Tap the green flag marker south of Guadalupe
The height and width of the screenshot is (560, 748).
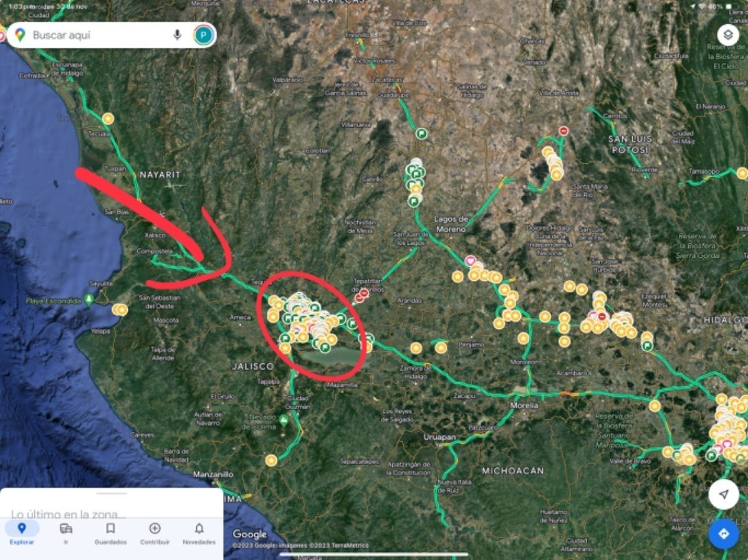coord(421,133)
